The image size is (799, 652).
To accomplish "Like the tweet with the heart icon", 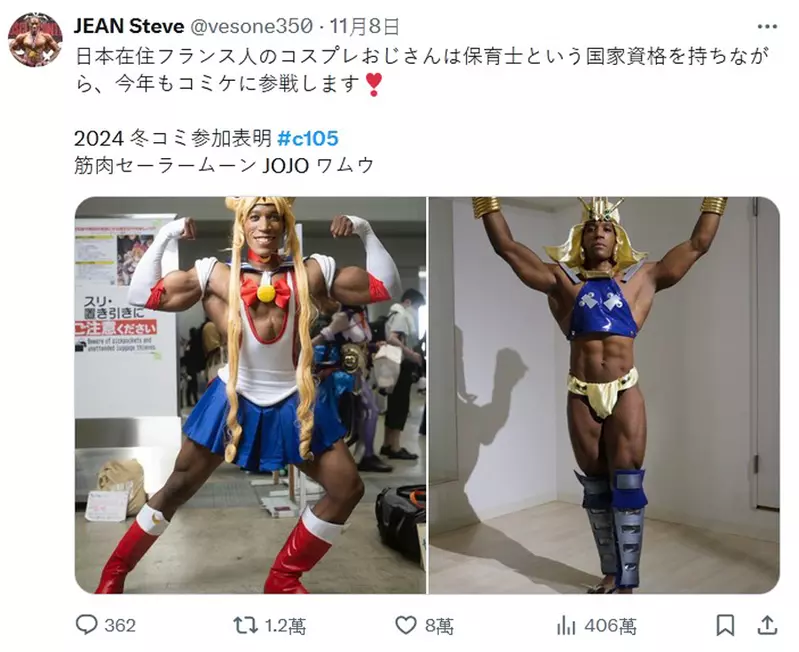I will 406,625.
